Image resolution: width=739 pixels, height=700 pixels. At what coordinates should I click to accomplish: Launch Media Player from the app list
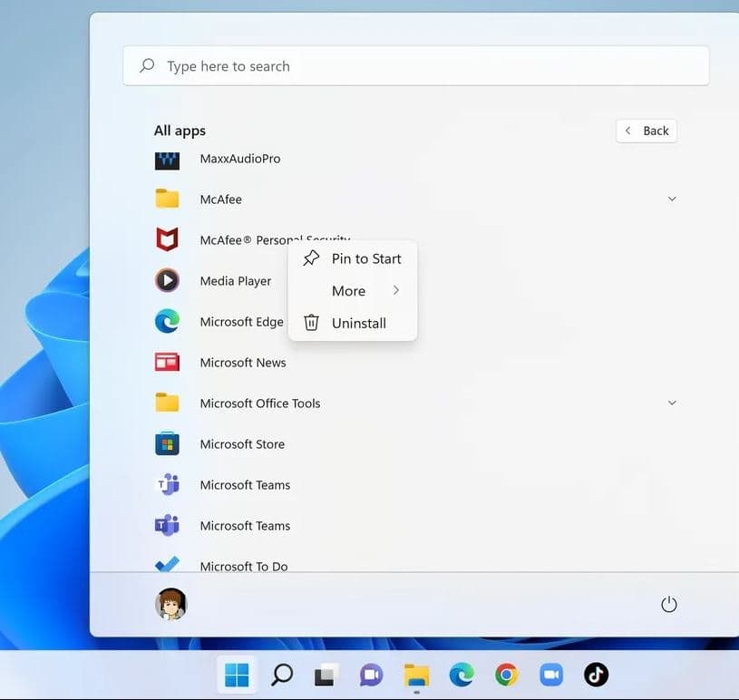pos(168,280)
